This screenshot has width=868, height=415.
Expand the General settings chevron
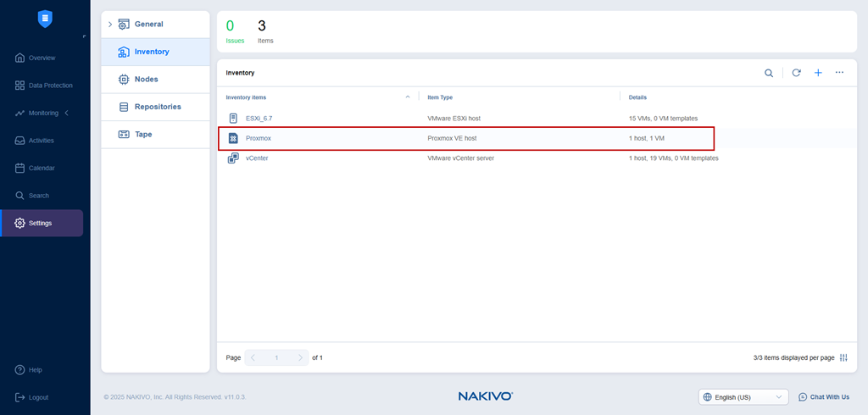109,25
